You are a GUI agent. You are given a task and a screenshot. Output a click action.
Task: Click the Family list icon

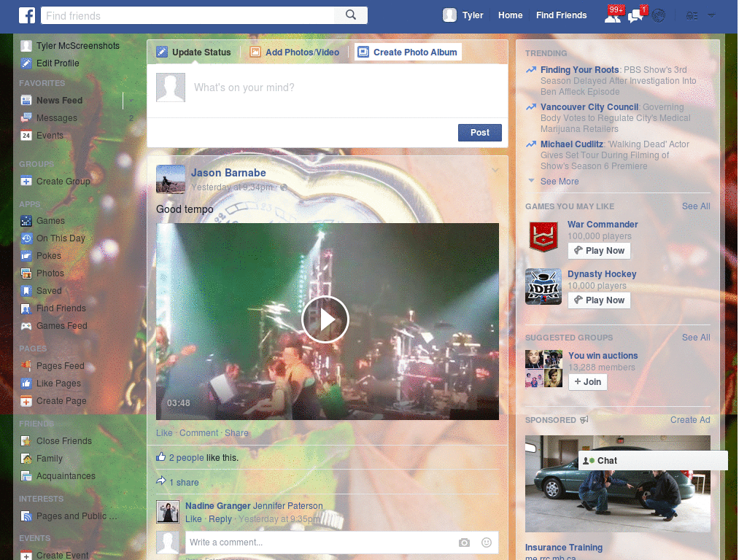26,459
